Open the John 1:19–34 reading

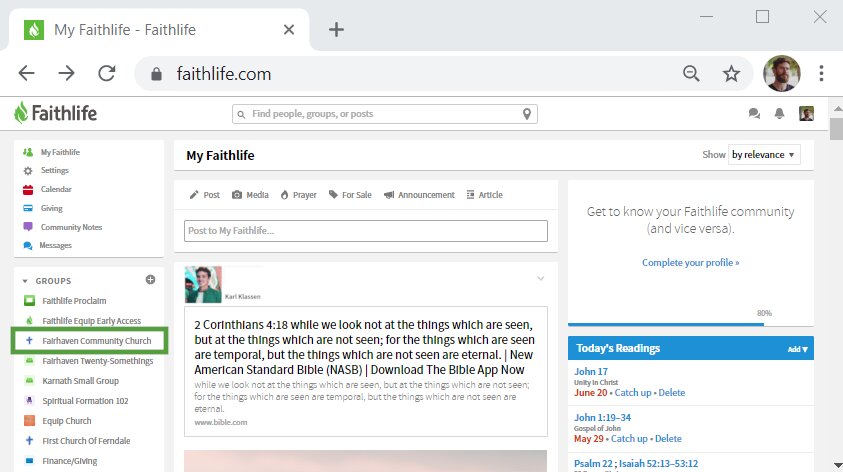(602, 418)
